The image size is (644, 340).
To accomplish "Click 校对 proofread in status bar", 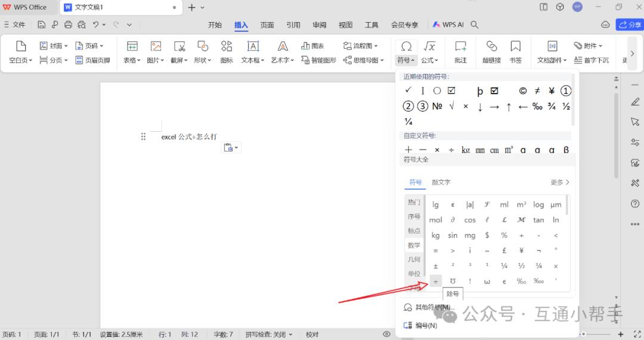I will pyautogui.click(x=312, y=335).
